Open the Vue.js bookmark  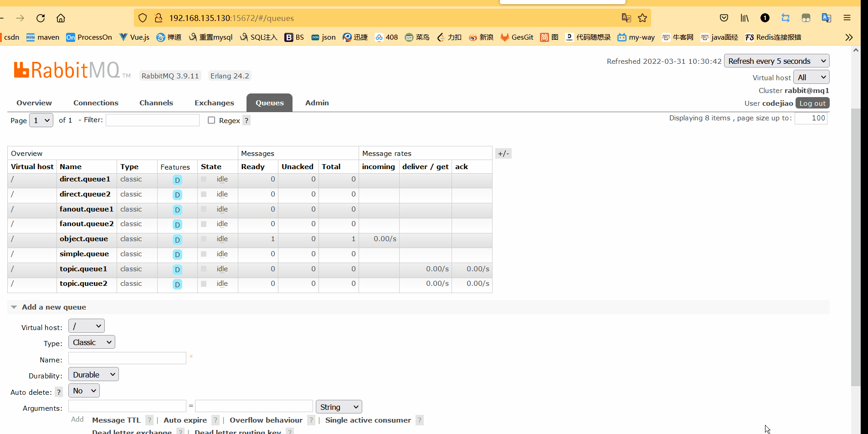pos(134,37)
